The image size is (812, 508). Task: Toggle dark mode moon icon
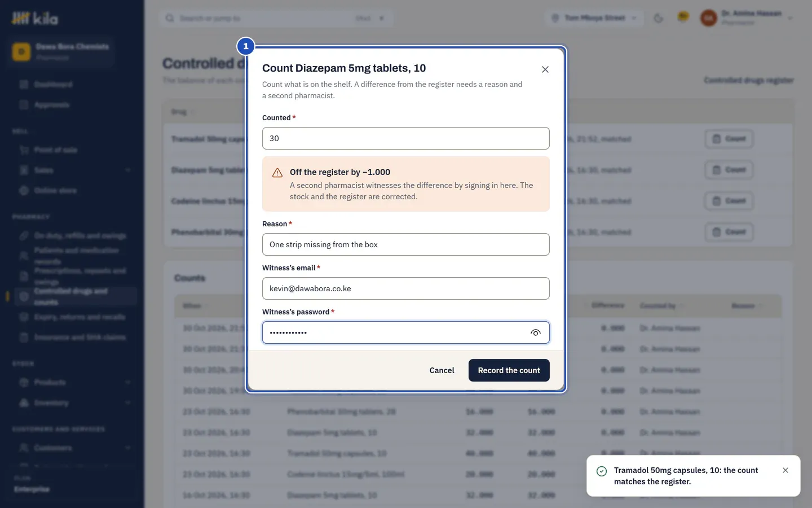[658, 18]
